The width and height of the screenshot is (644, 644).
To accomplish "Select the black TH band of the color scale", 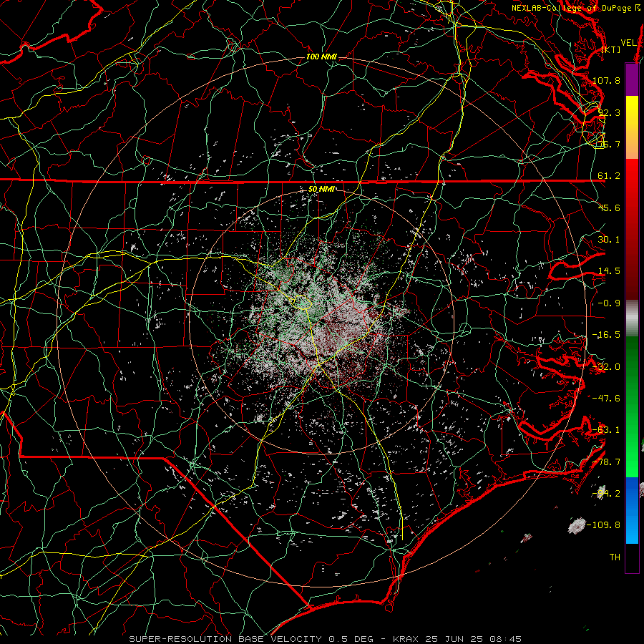I will (632, 557).
